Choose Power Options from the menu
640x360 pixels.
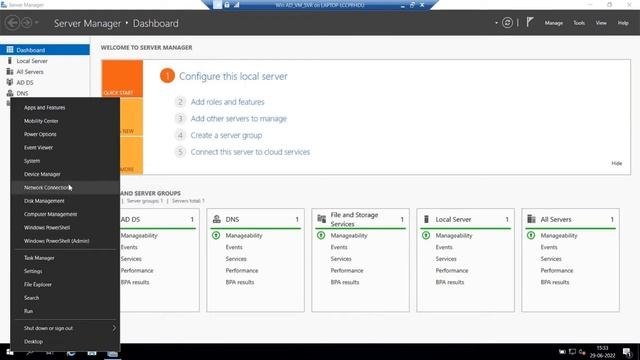tap(65, 134)
